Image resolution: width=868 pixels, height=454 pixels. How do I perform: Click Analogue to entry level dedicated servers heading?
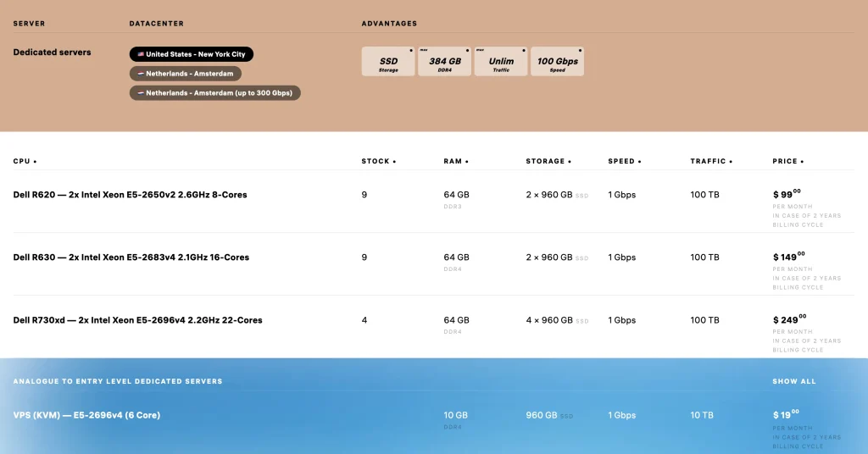pyautogui.click(x=118, y=381)
